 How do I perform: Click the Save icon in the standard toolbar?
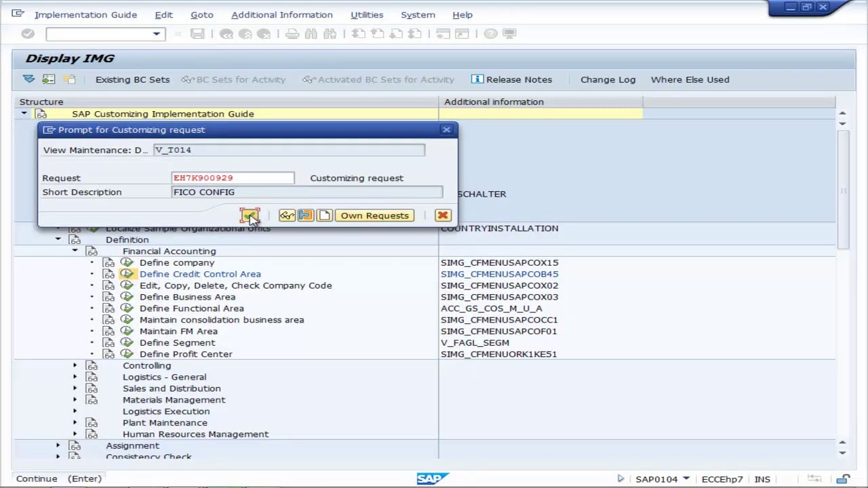coord(197,34)
